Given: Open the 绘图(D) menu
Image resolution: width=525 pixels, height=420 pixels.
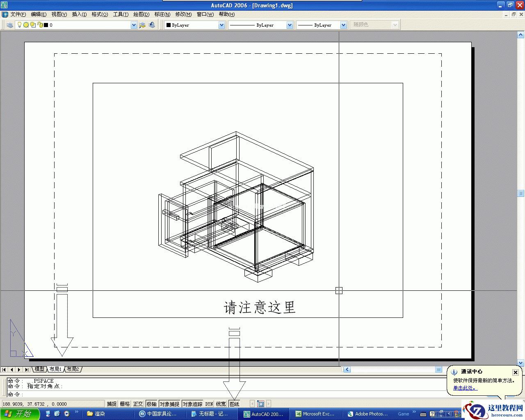Looking at the screenshot, I should (142, 14).
